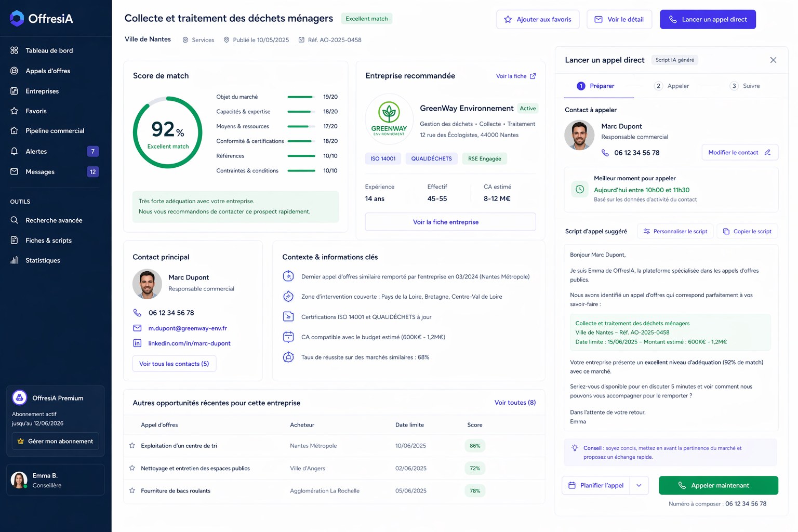Click the QUALIDÉCHETS tag
Screen dimensions: 798x532
coord(431,158)
